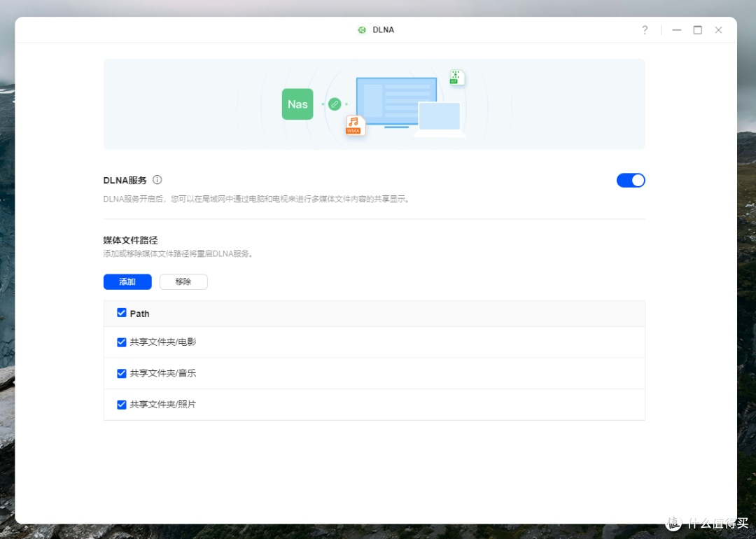Close the DLNA window
The width and height of the screenshot is (756, 539).
coord(718,30)
